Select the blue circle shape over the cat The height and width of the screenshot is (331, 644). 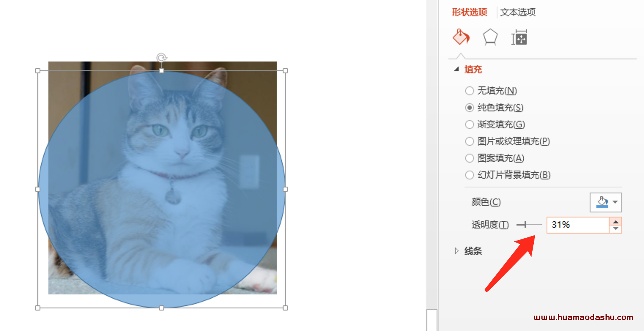pyautogui.click(x=162, y=189)
